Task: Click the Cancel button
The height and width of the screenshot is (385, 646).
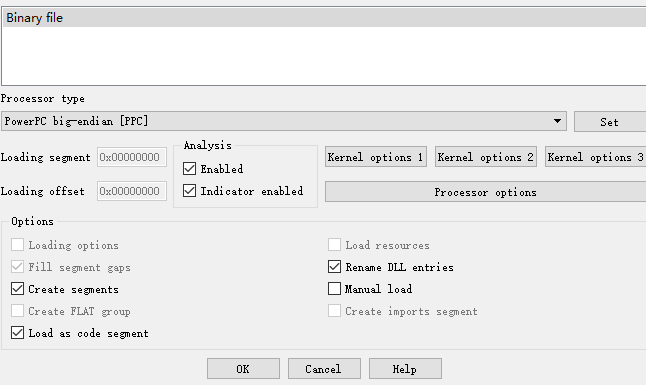Action: click(324, 369)
